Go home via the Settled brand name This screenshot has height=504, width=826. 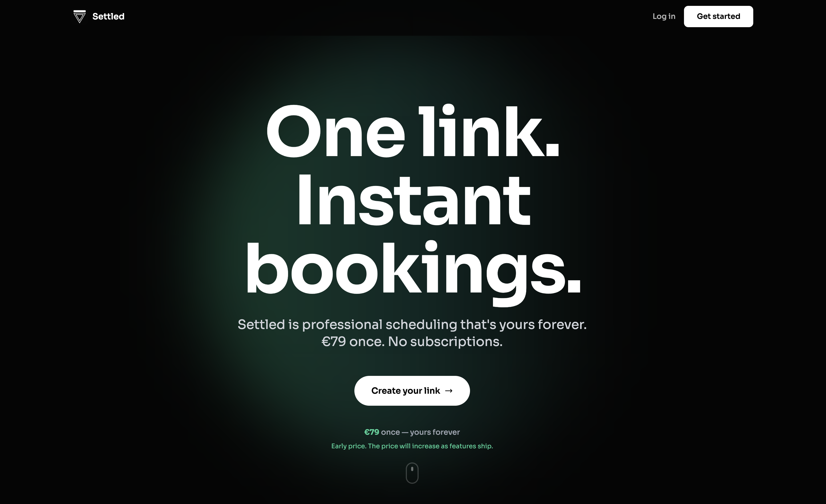(x=108, y=17)
